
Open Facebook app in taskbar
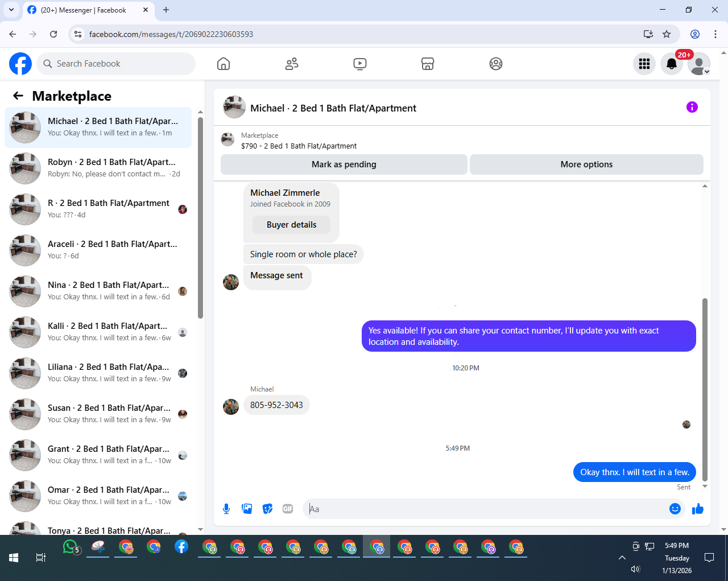tap(181, 547)
